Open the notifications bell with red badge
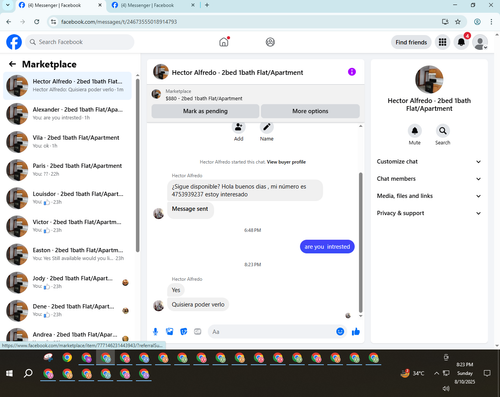 coord(461,42)
